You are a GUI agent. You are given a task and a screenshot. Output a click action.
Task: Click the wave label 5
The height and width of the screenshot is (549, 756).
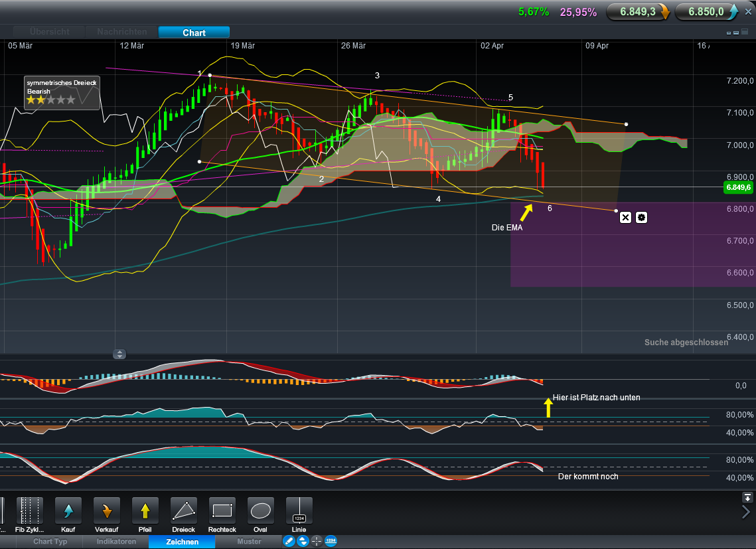(x=510, y=98)
